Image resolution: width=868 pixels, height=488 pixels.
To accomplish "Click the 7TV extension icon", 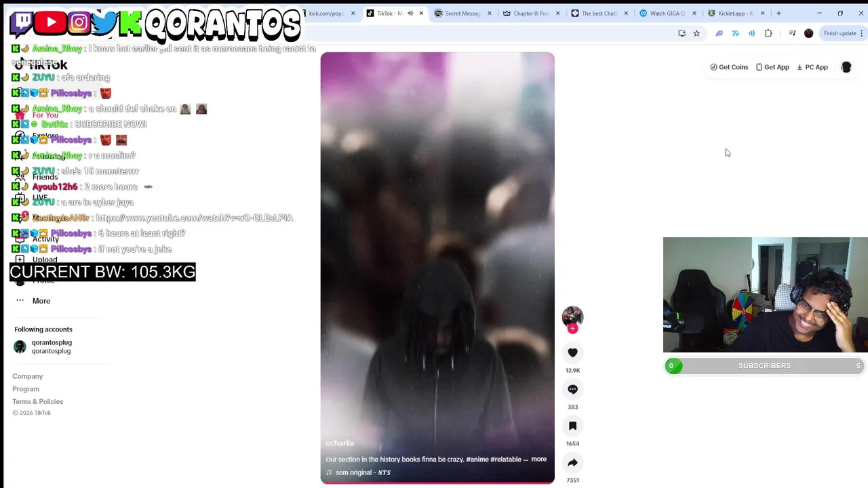I will 736,33.
